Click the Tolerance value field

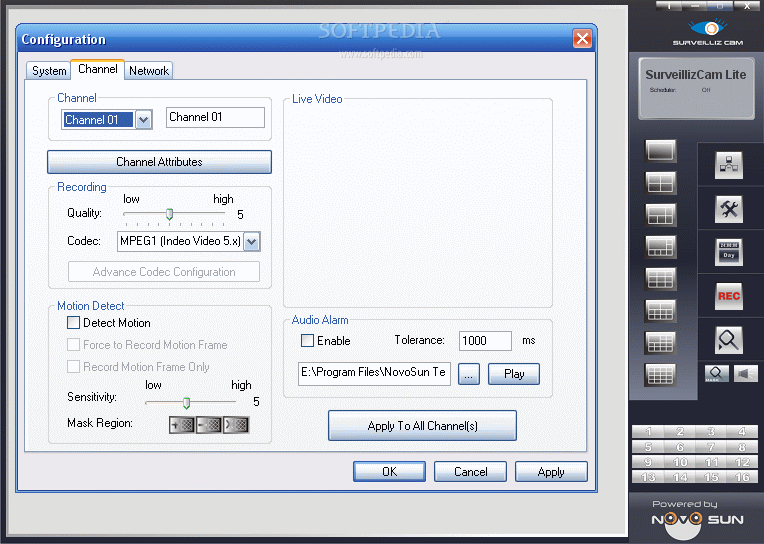point(485,341)
